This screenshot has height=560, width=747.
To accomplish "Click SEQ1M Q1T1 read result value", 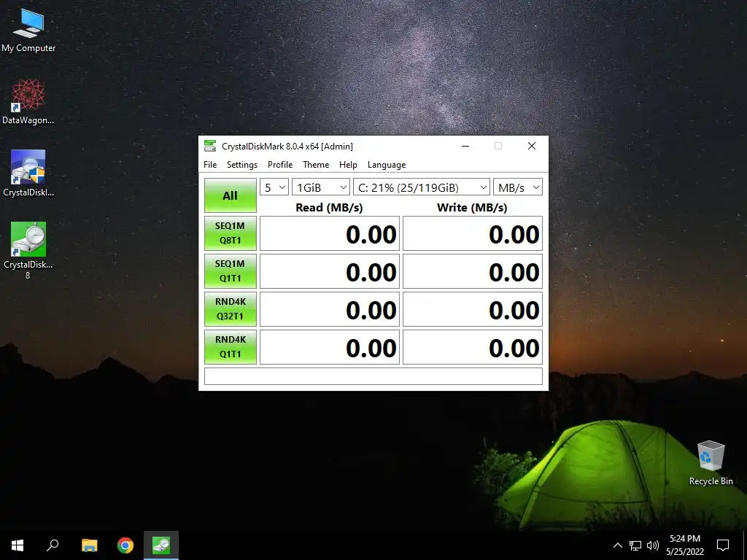I will 330,271.
